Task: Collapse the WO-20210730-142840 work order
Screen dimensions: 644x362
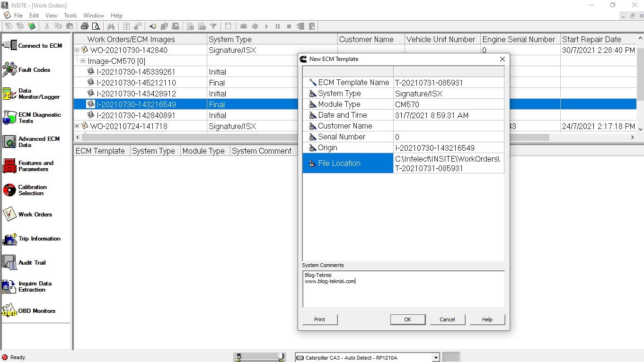Action: pyautogui.click(x=77, y=50)
